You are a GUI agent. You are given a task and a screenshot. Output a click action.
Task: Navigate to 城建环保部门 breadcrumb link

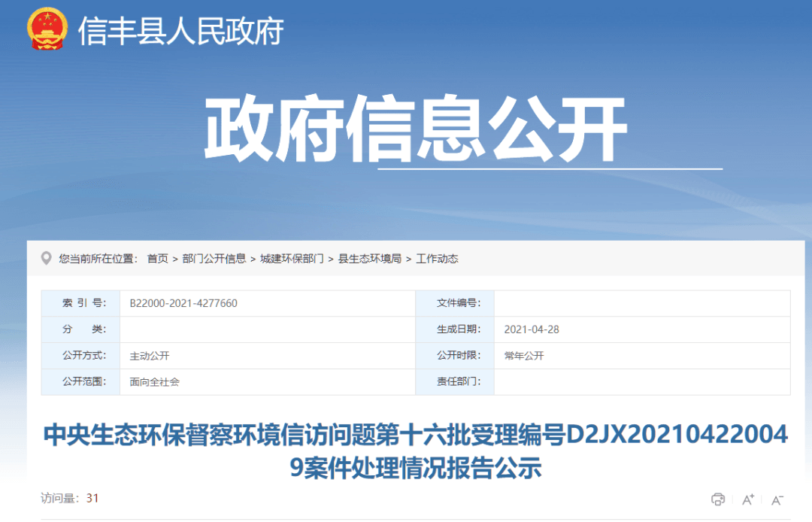coord(292,259)
